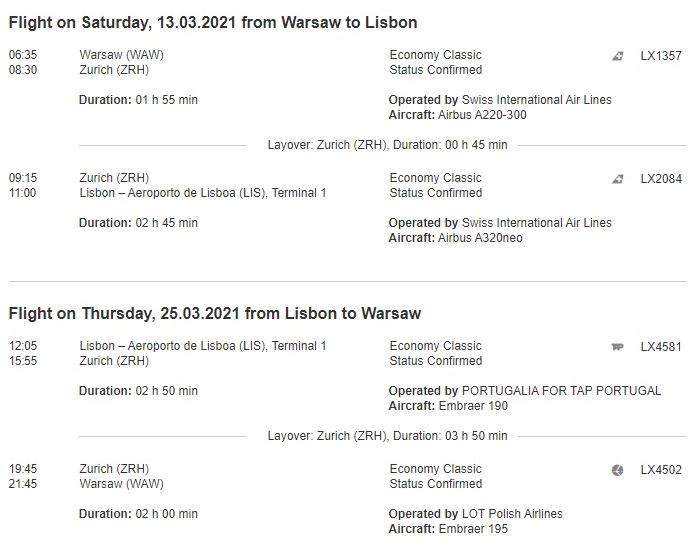
Task: Click the LOT airline logo beside LX4502
Action: tap(617, 470)
